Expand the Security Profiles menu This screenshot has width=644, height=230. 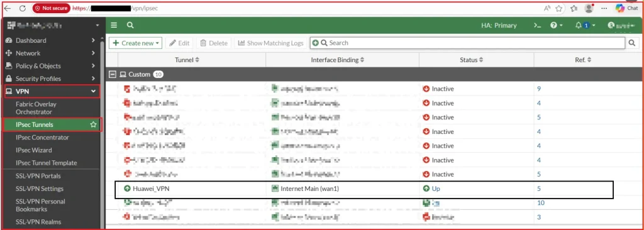coord(51,79)
